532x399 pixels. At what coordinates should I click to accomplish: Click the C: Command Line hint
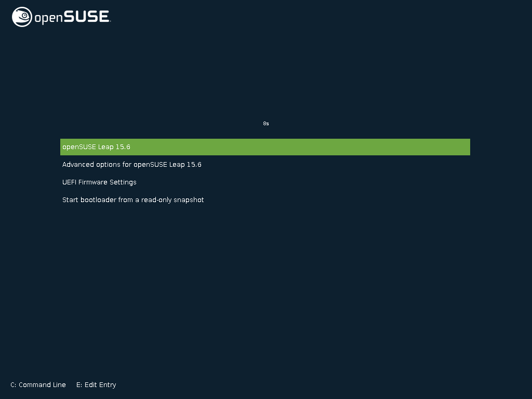(38, 385)
